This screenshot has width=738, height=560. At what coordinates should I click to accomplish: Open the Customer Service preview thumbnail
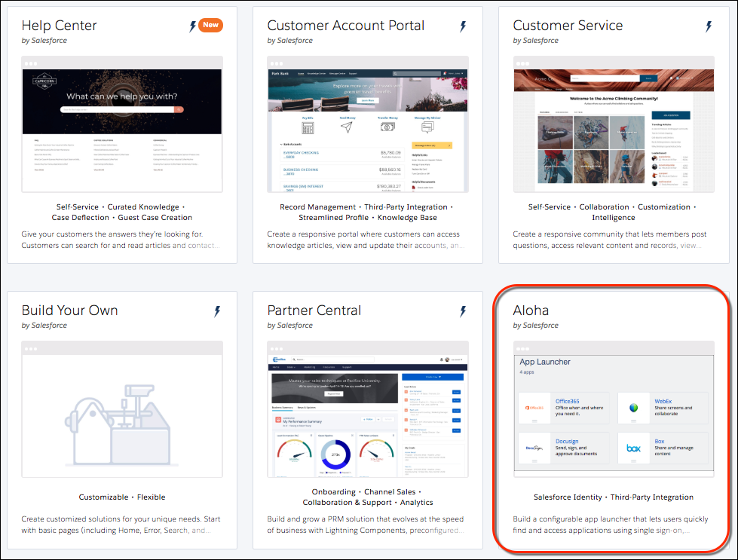(614, 124)
